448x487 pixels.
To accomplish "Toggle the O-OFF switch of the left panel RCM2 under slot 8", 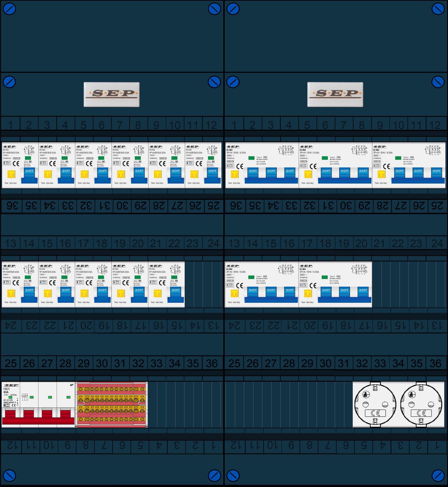I will [139, 175].
